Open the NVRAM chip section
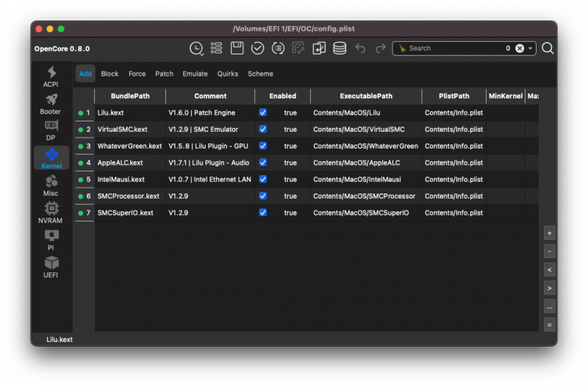 pyautogui.click(x=51, y=212)
